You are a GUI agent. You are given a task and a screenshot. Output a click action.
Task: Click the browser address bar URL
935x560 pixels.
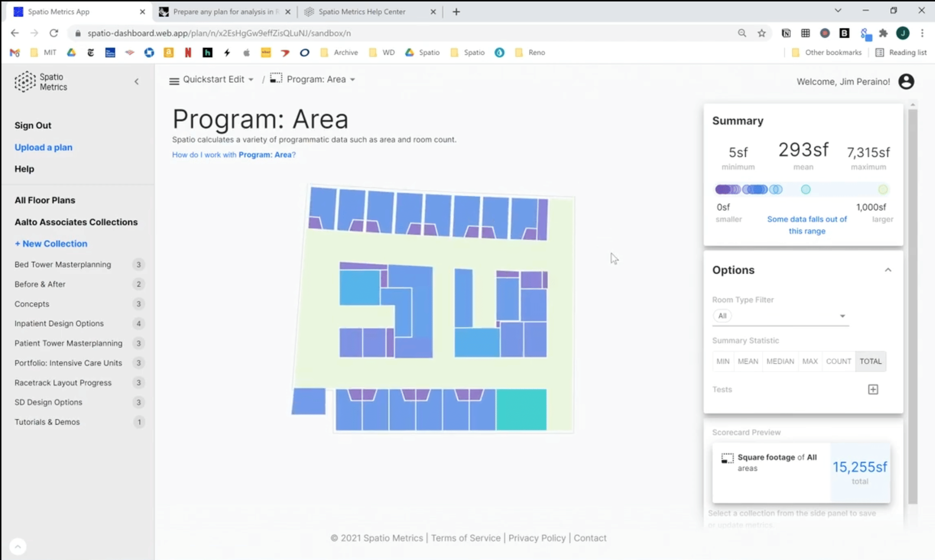coord(219,33)
